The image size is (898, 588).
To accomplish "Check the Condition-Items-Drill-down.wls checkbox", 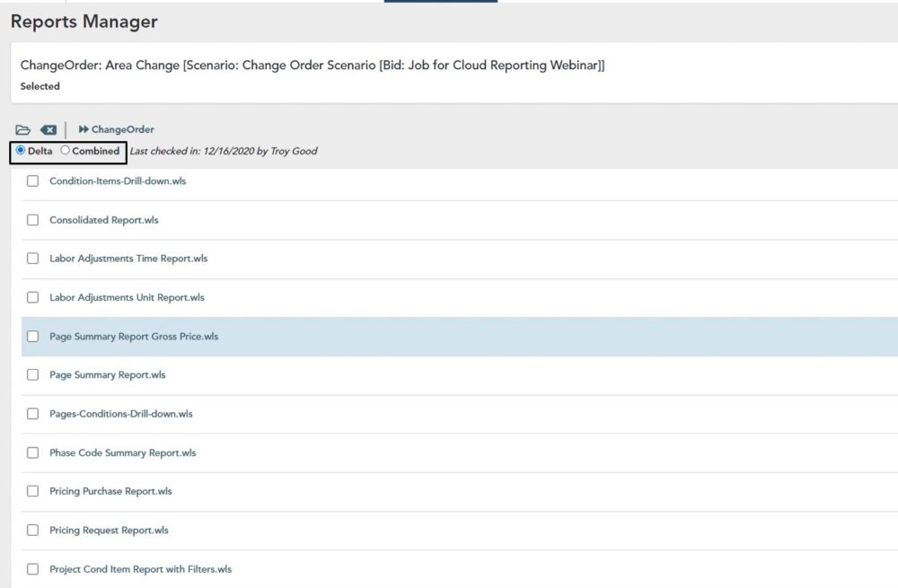I will 32,181.
